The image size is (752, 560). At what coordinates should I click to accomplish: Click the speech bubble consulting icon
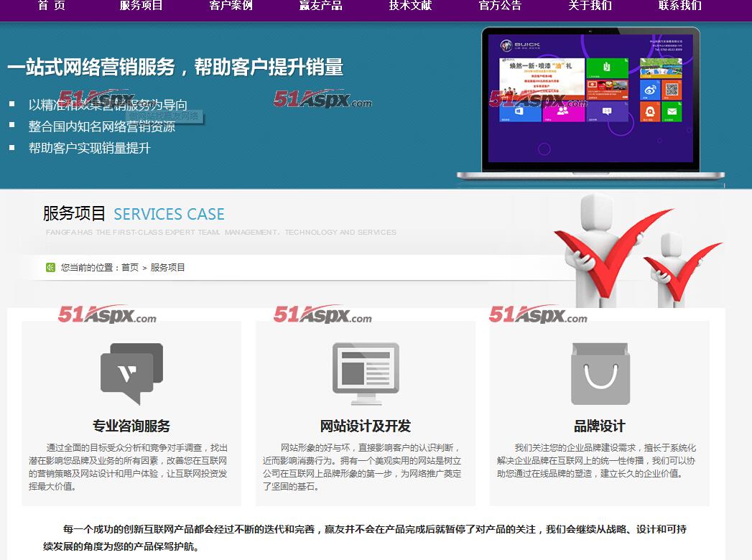[x=131, y=373]
